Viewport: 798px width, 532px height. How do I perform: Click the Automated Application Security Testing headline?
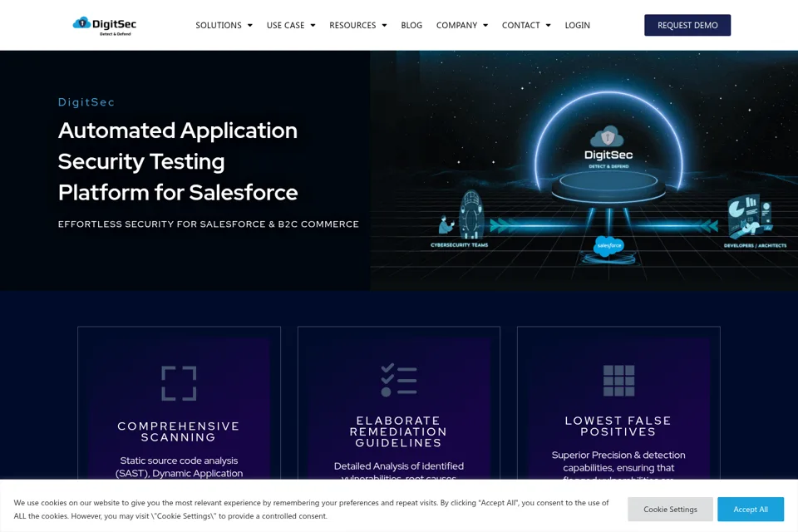[x=178, y=161]
